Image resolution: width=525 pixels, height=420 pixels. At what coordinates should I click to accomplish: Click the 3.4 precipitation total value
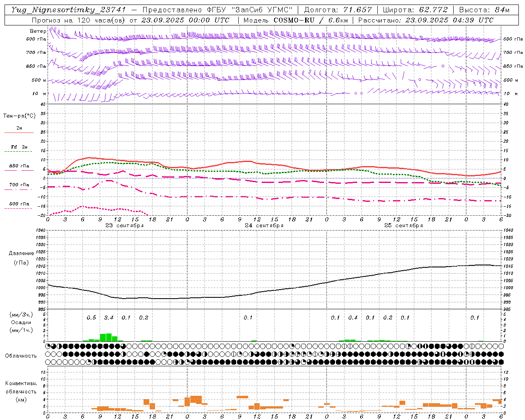[x=109, y=318]
